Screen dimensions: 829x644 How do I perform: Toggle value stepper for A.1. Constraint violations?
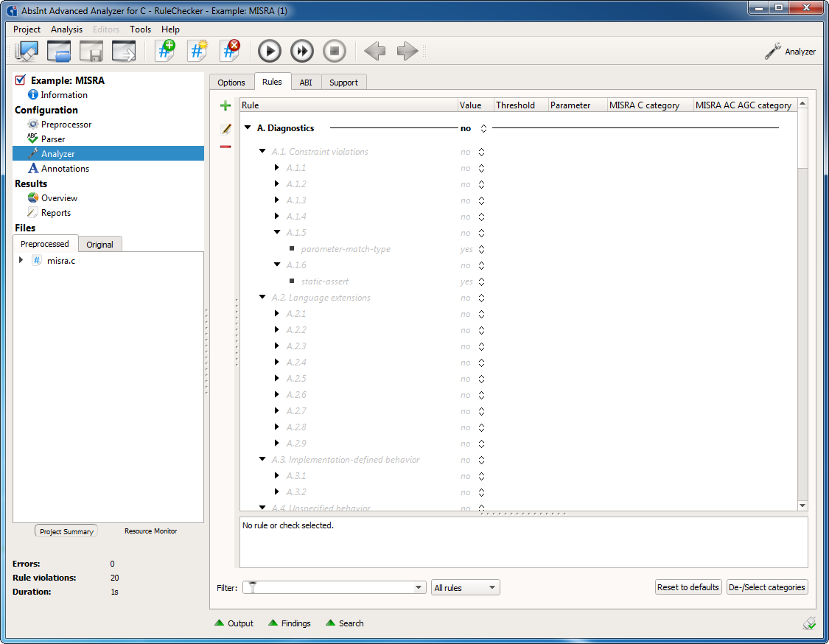[x=481, y=153]
